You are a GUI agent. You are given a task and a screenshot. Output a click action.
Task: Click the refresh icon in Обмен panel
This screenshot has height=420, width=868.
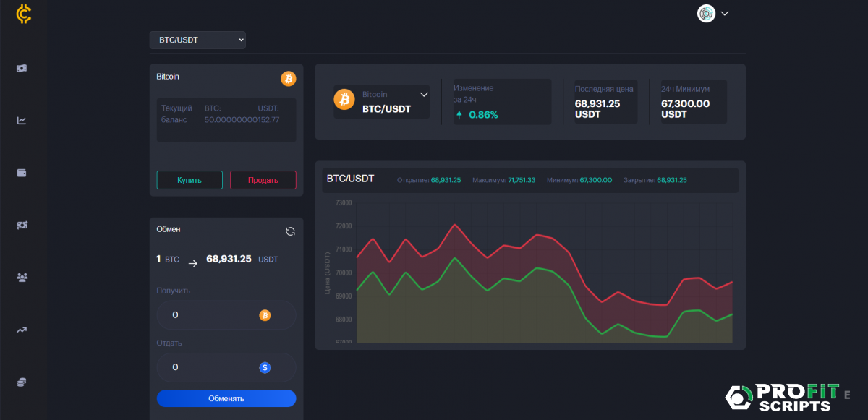[290, 231]
